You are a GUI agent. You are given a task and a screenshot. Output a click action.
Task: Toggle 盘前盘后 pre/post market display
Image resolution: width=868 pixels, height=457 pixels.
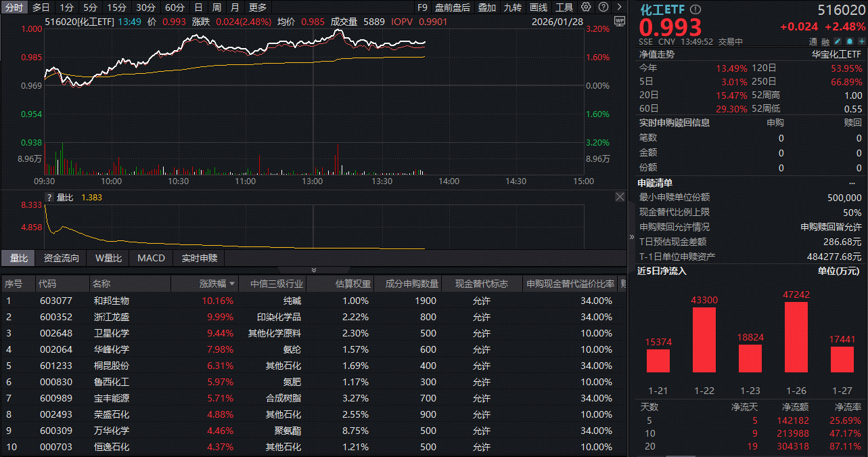[x=453, y=7]
